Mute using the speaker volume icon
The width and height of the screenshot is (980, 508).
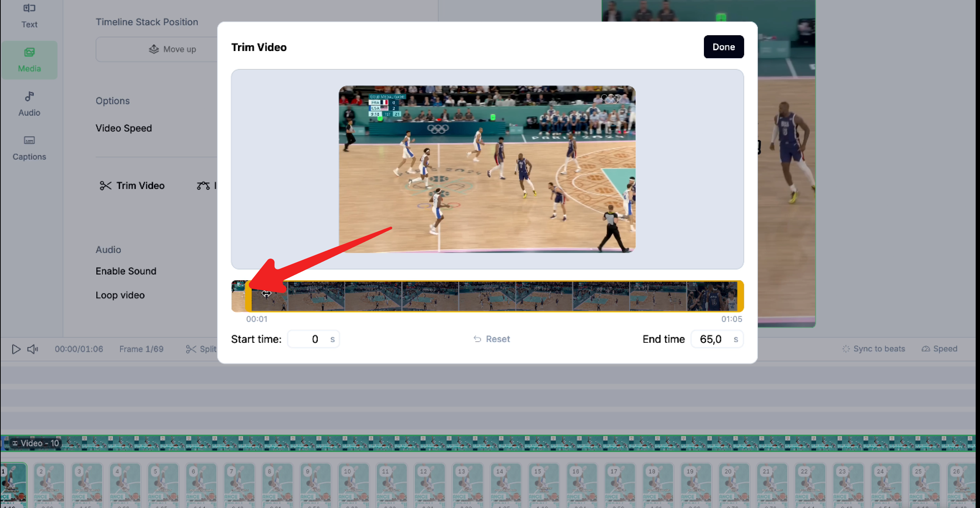(x=33, y=349)
